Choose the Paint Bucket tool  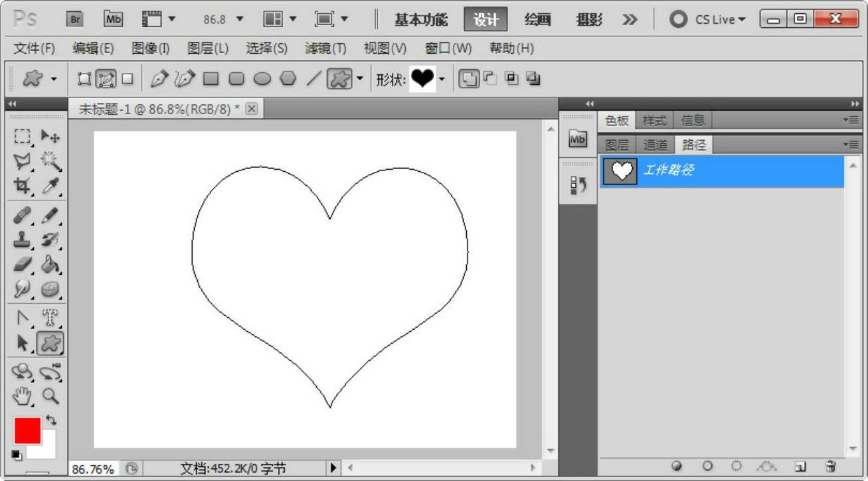[50, 264]
